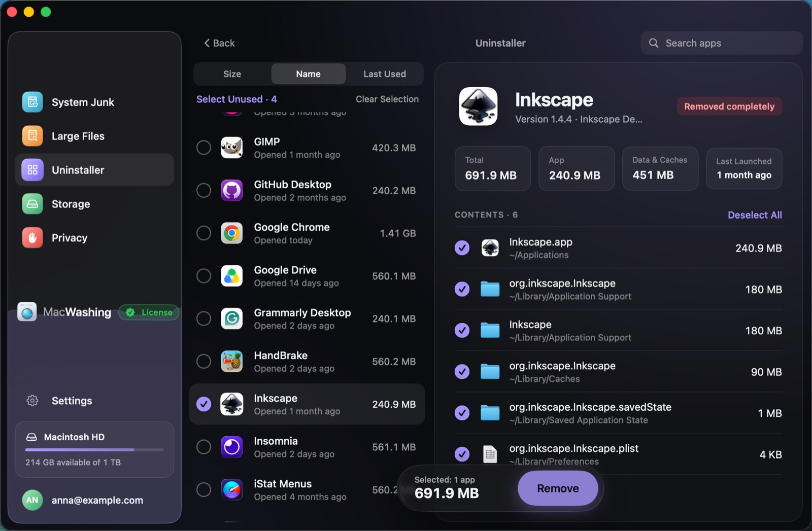Click the MacWashing logo icon

[x=27, y=312]
